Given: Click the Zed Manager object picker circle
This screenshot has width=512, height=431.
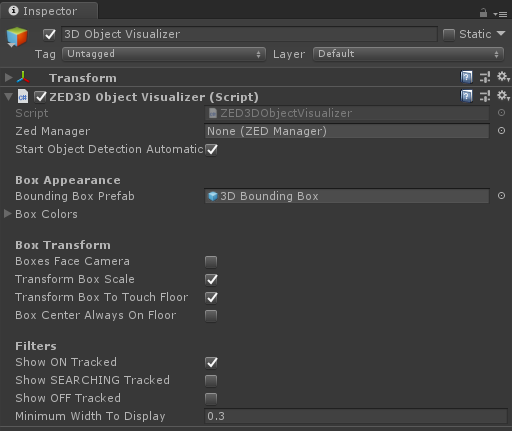Looking at the screenshot, I should click(x=501, y=131).
